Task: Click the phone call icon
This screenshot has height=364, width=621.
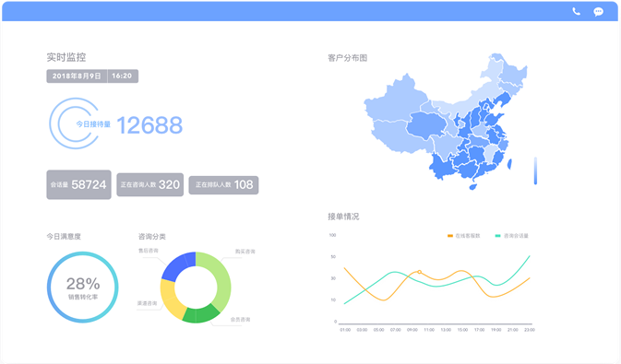Action: point(576,11)
